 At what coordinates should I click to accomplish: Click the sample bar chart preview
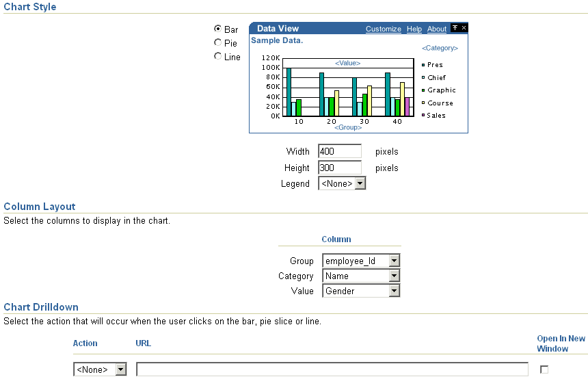coord(348,87)
